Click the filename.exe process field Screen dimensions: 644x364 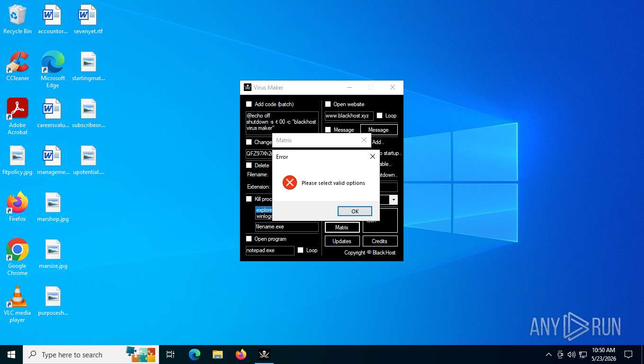(x=287, y=227)
